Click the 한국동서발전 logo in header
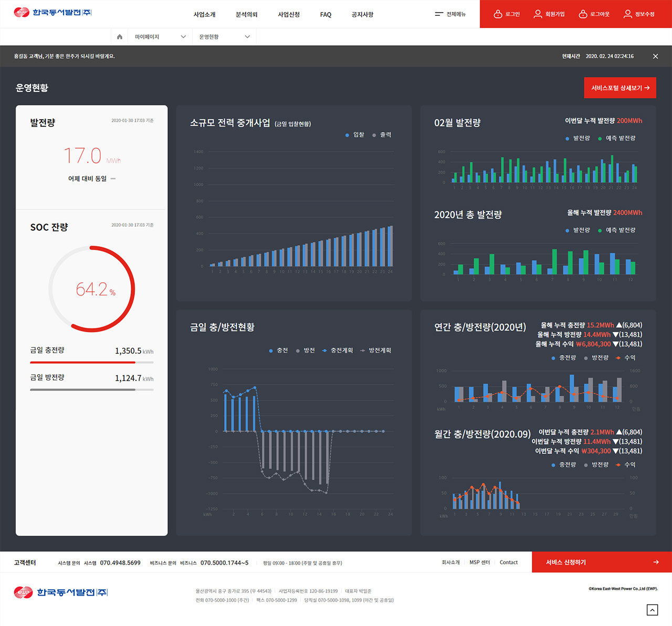Image resolution: width=672 pixels, height=626 pixels. [x=53, y=13]
